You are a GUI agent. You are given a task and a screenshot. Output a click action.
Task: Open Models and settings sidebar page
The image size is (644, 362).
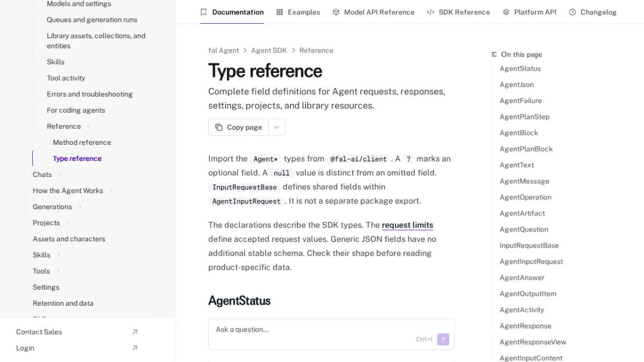click(x=79, y=4)
